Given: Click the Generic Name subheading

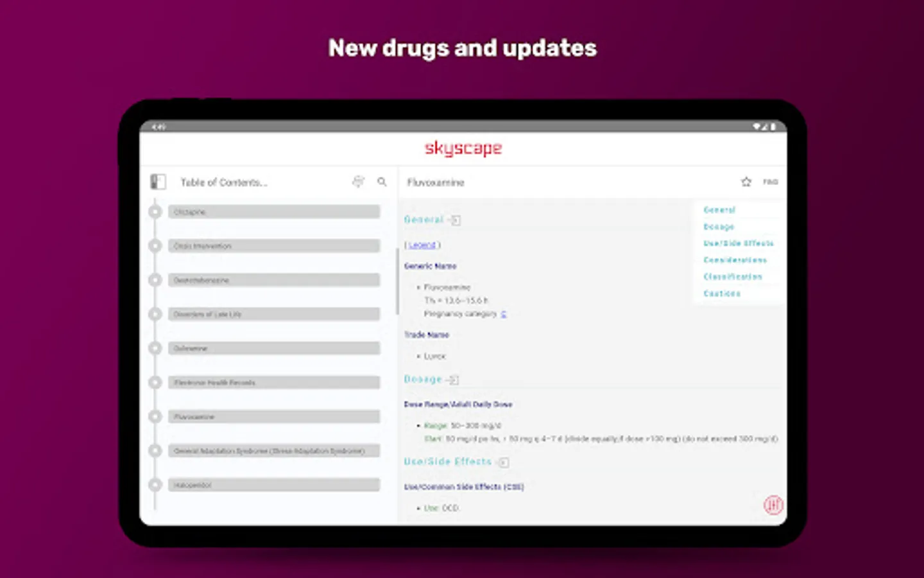Looking at the screenshot, I should pyautogui.click(x=431, y=266).
